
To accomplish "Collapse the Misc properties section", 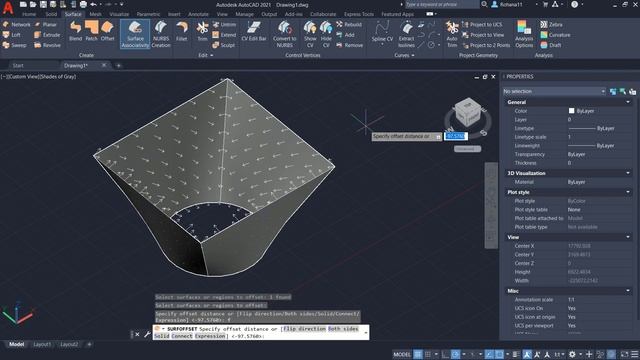I will point(628,291).
